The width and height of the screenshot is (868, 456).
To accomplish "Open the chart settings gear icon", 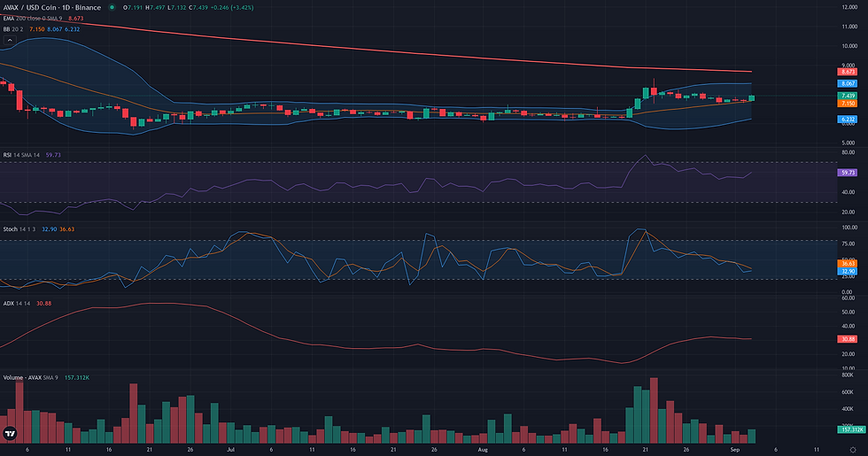I will 853,450.
